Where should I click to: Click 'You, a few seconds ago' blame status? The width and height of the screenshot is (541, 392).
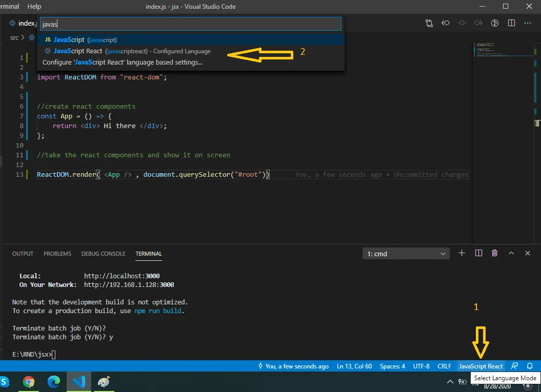point(293,366)
